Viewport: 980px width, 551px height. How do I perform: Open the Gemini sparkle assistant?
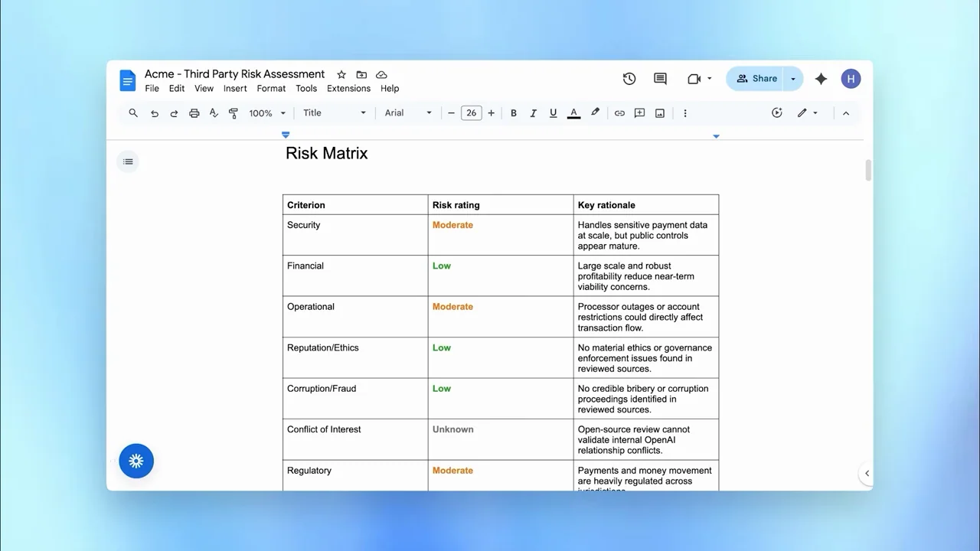point(821,79)
